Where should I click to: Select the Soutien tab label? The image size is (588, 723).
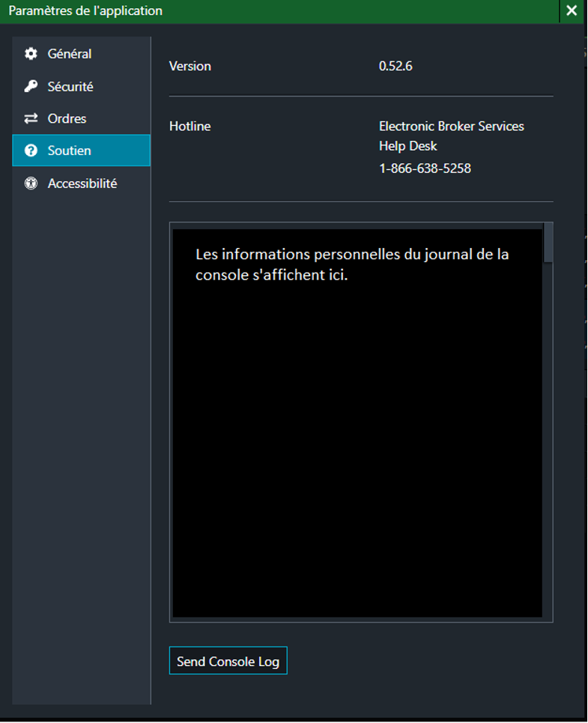coord(69,151)
